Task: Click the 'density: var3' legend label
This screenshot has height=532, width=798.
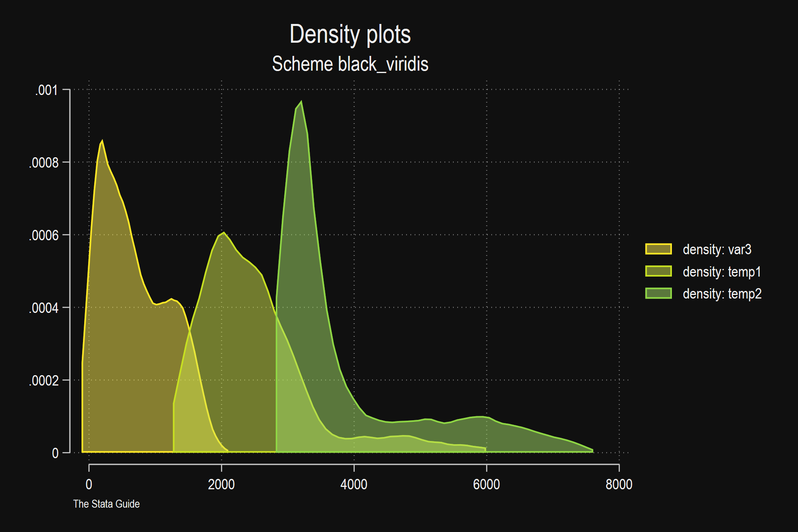Action: click(x=717, y=249)
